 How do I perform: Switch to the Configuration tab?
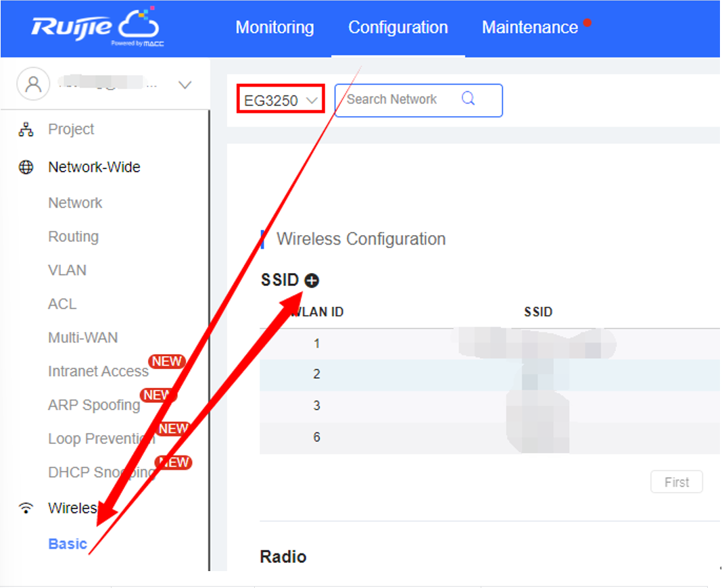[x=398, y=28]
